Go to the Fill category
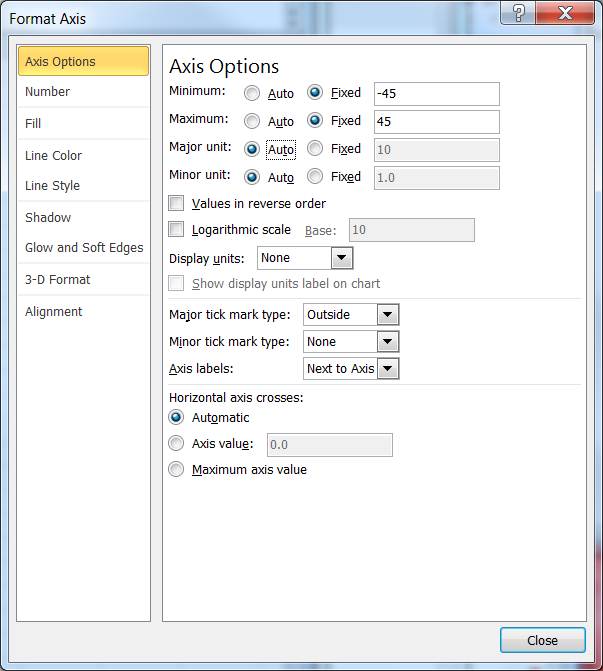 tap(33, 124)
